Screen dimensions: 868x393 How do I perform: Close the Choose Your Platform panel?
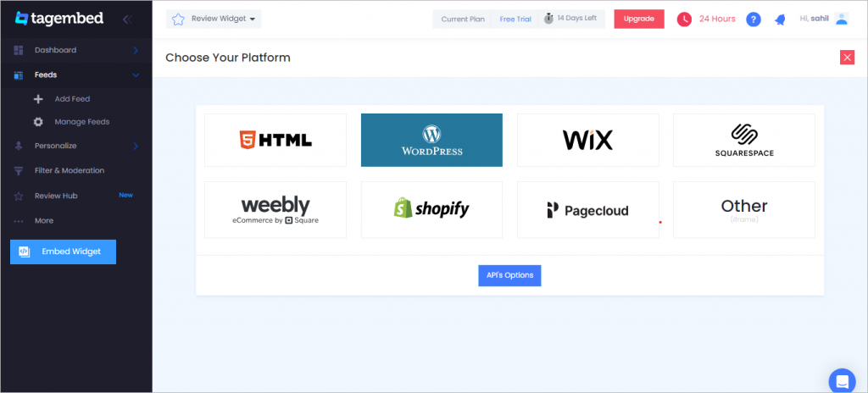coord(847,58)
